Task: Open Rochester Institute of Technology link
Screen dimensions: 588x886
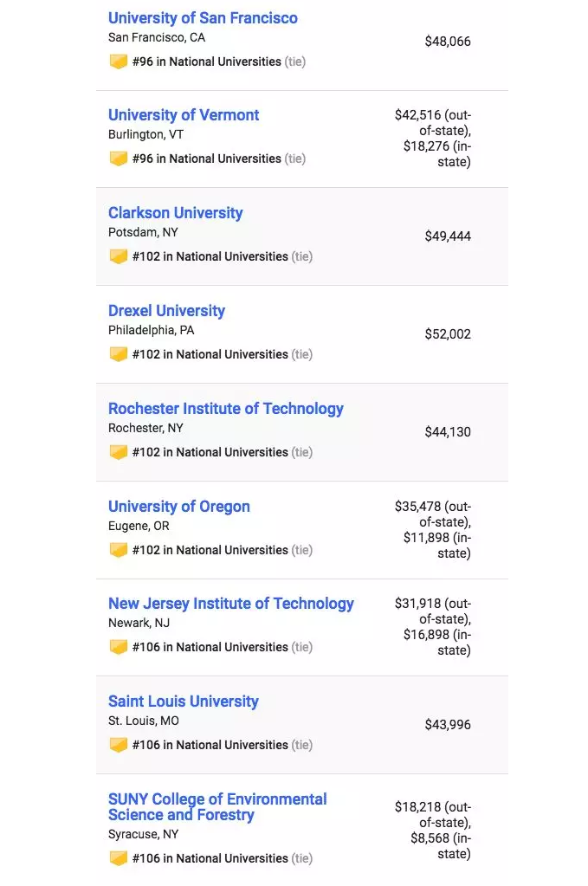Action: point(226,409)
